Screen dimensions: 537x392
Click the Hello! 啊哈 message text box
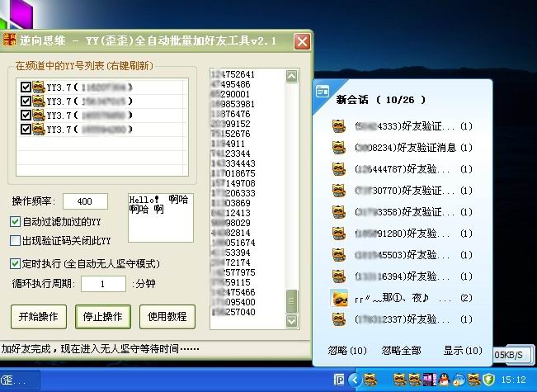161,218
